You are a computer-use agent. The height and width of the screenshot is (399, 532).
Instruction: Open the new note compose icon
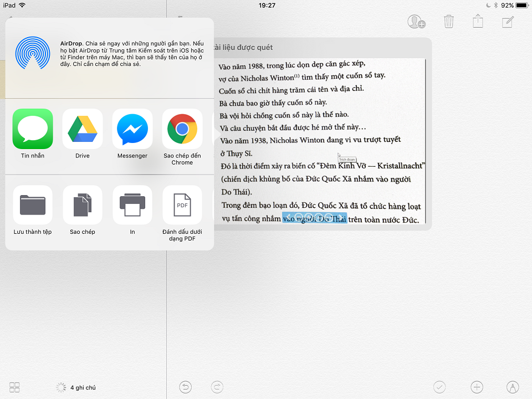click(x=508, y=22)
